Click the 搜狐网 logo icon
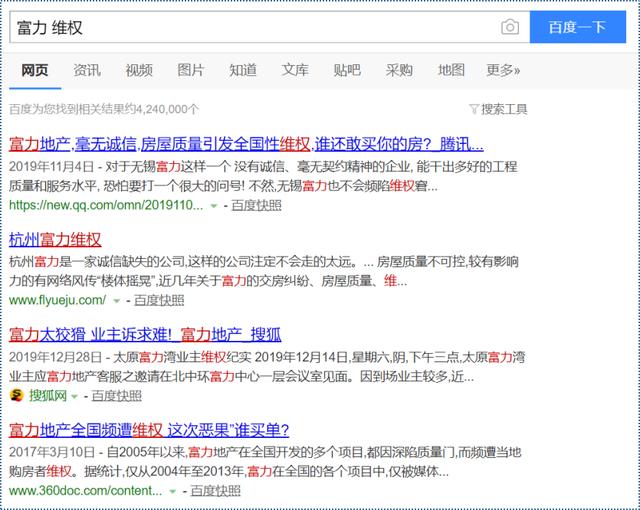 click(16, 395)
